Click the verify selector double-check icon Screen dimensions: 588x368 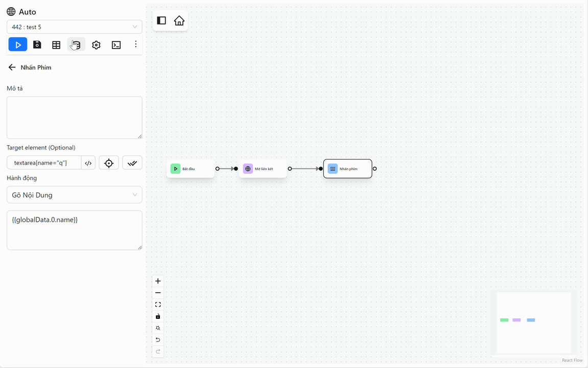pos(132,163)
